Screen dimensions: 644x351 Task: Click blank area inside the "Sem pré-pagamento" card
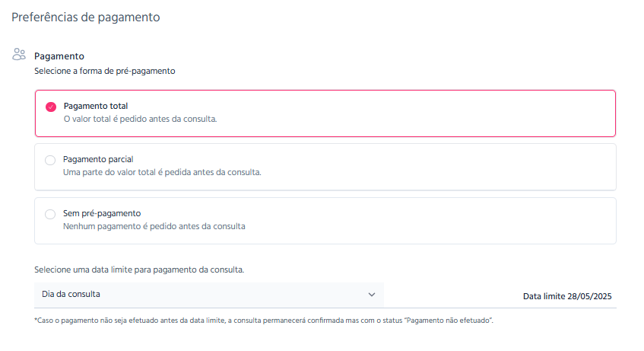point(456,221)
